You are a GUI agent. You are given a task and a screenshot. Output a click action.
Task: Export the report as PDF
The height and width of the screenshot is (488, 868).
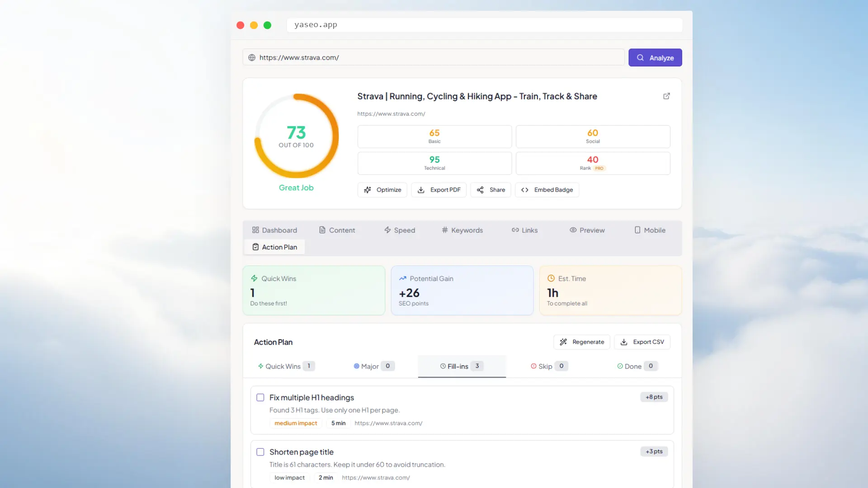tap(439, 190)
